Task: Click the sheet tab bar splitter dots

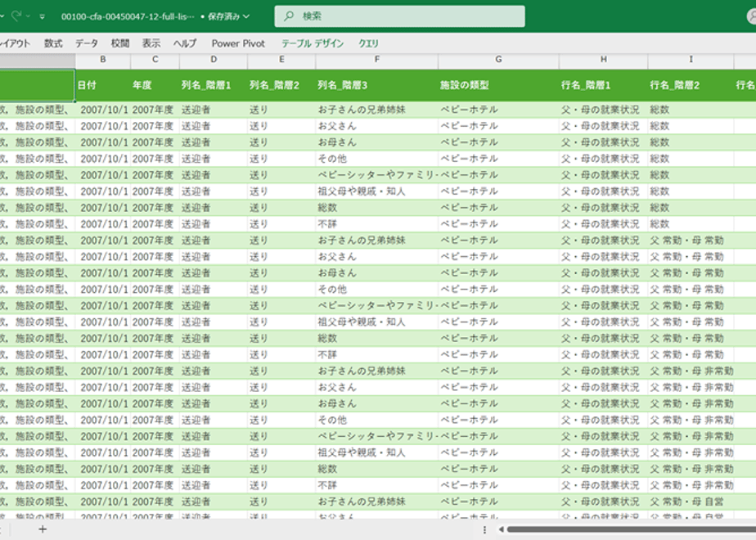Action: click(x=484, y=529)
